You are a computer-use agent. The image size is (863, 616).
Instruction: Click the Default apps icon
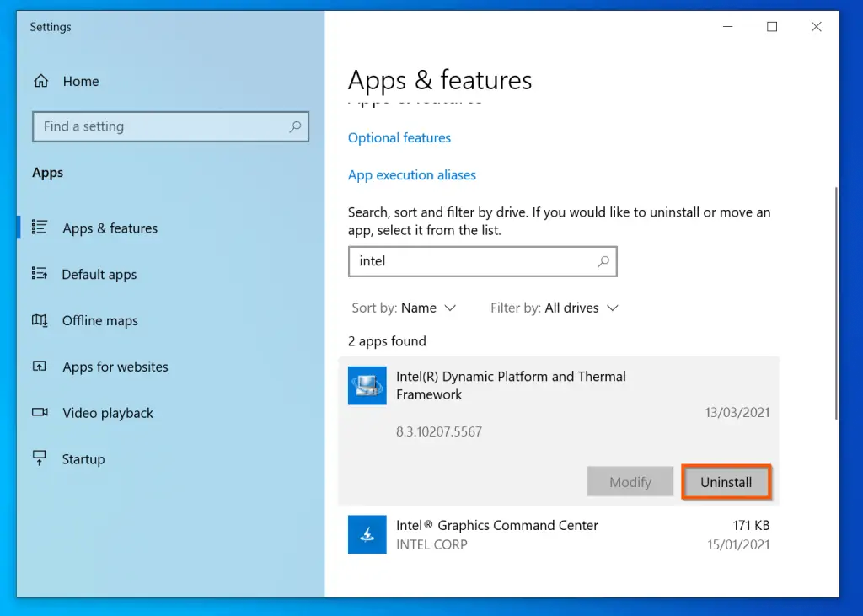[40, 274]
